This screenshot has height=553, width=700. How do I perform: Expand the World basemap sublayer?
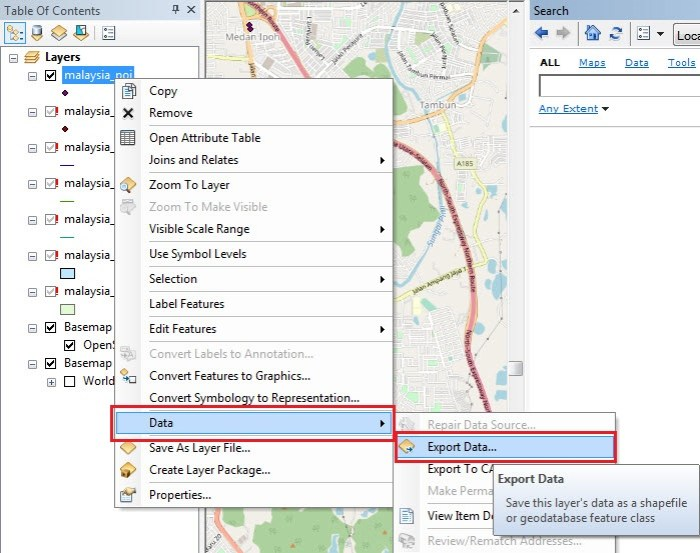(51, 382)
